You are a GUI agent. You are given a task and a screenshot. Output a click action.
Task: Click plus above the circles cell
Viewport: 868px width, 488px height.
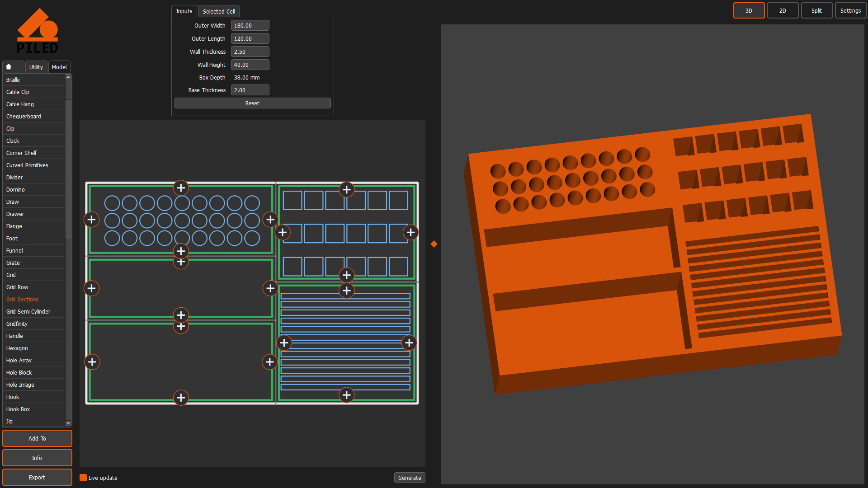[x=181, y=188]
